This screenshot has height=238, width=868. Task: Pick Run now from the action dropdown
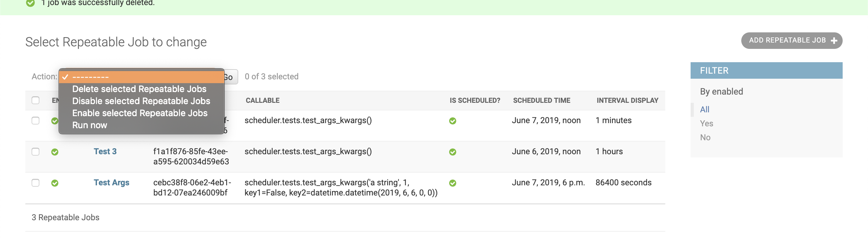click(90, 125)
